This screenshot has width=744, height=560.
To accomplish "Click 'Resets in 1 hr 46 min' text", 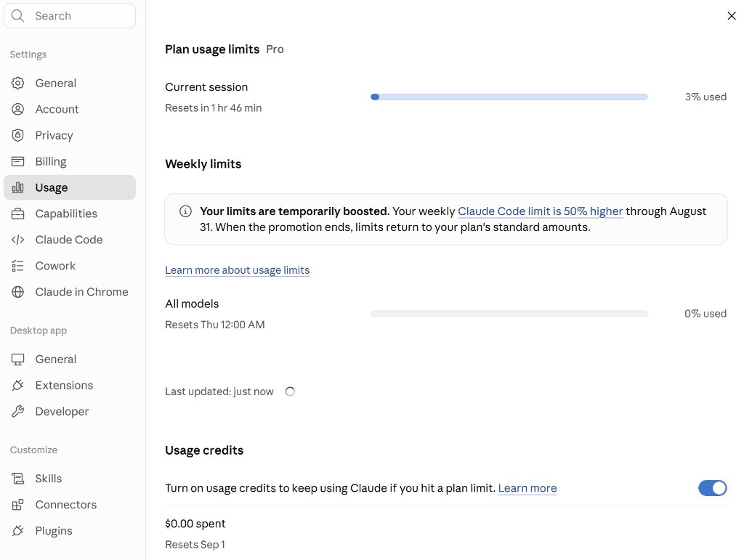I will [x=214, y=108].
